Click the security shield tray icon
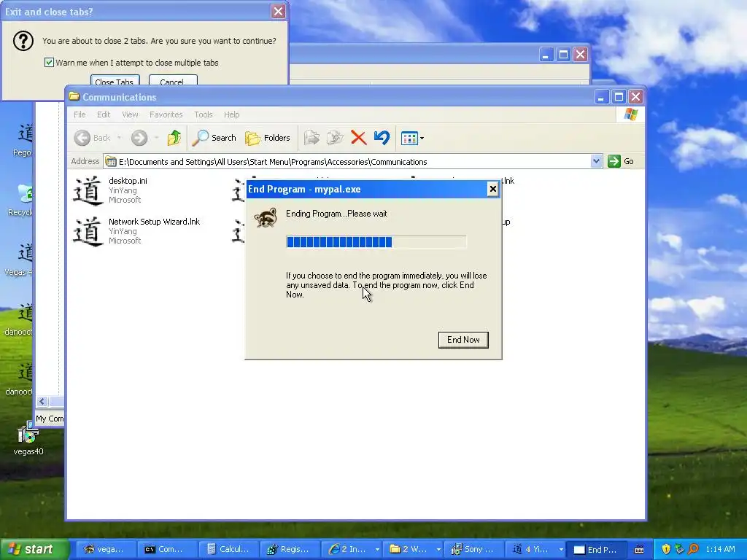The height and width of the screenshot is (560, 747). [x=666, y=550]
